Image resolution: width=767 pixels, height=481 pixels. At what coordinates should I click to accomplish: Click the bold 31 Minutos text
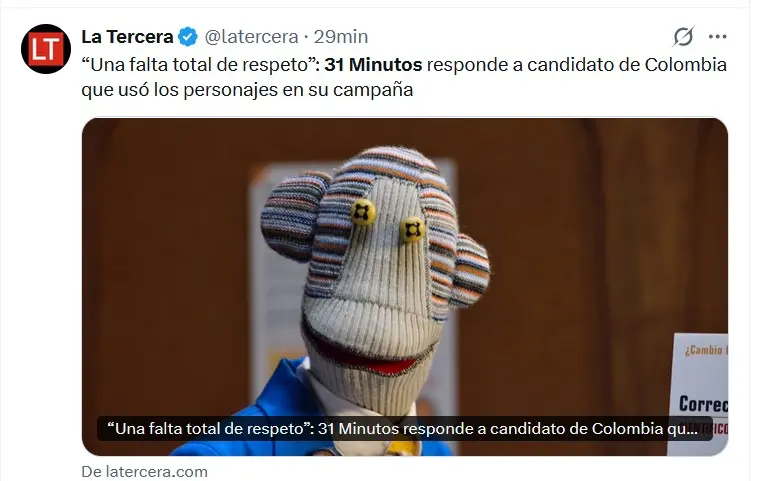point(373,65)
